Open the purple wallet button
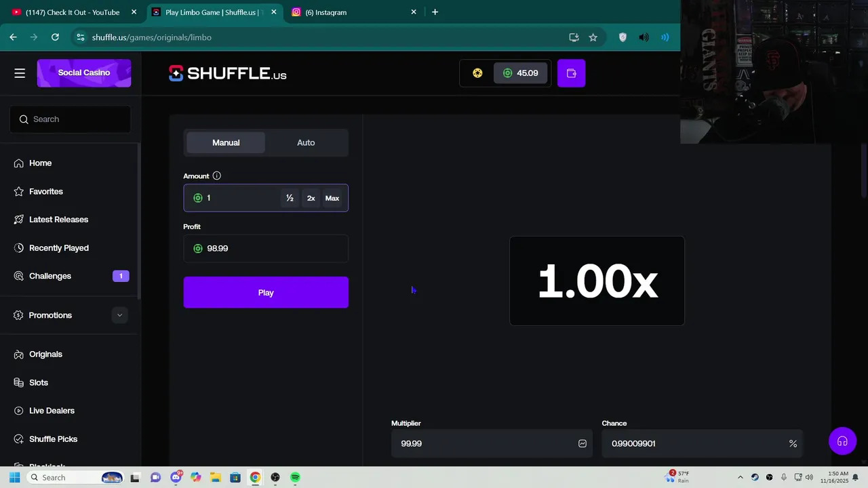This screenshot has width=868, height=488. tap(571, 73)
